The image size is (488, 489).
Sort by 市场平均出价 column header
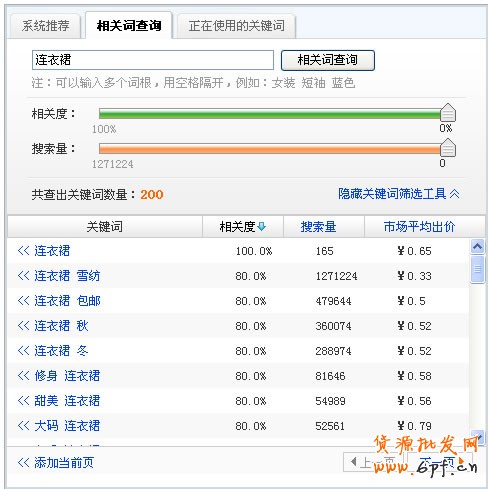[x=419, y=227]
